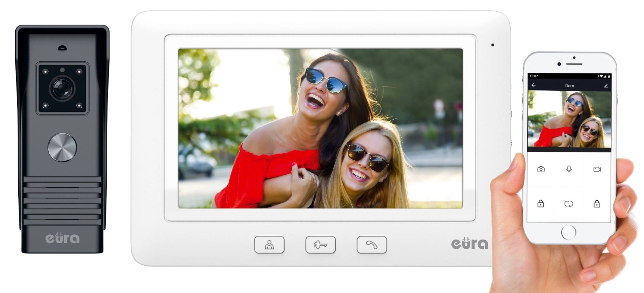The height and width of the screenshot is (293, 644).
Task: Take a snapshot with the camera icon
Action: click(x=541, y=169)
